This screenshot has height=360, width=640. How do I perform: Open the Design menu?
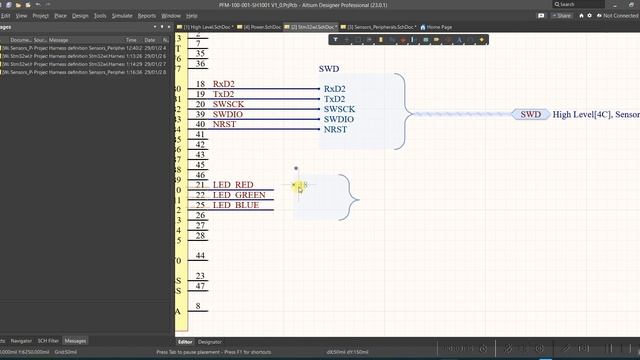coord(80,16)
